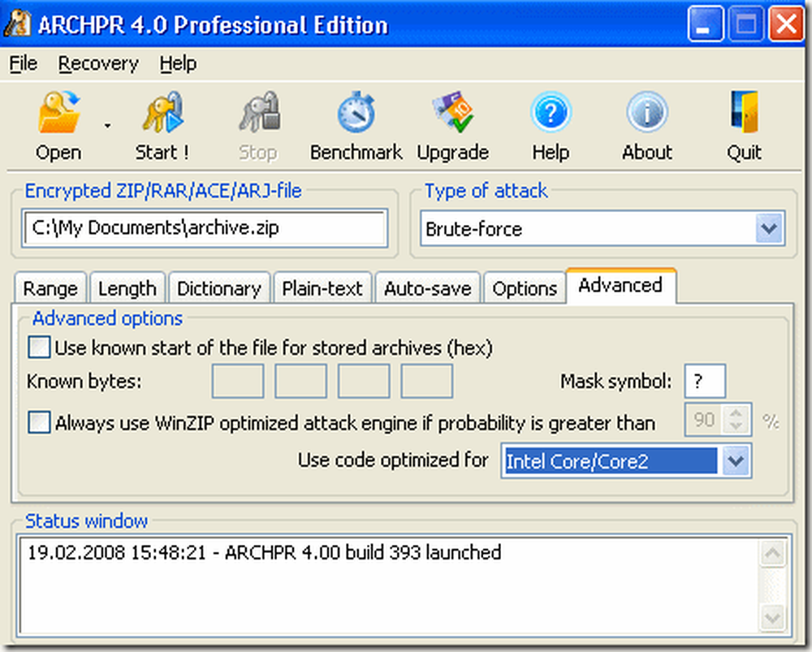This screenshot has height=652, width=812.
Task: Switch to the Range tab
Action: [x=50, y=288]
